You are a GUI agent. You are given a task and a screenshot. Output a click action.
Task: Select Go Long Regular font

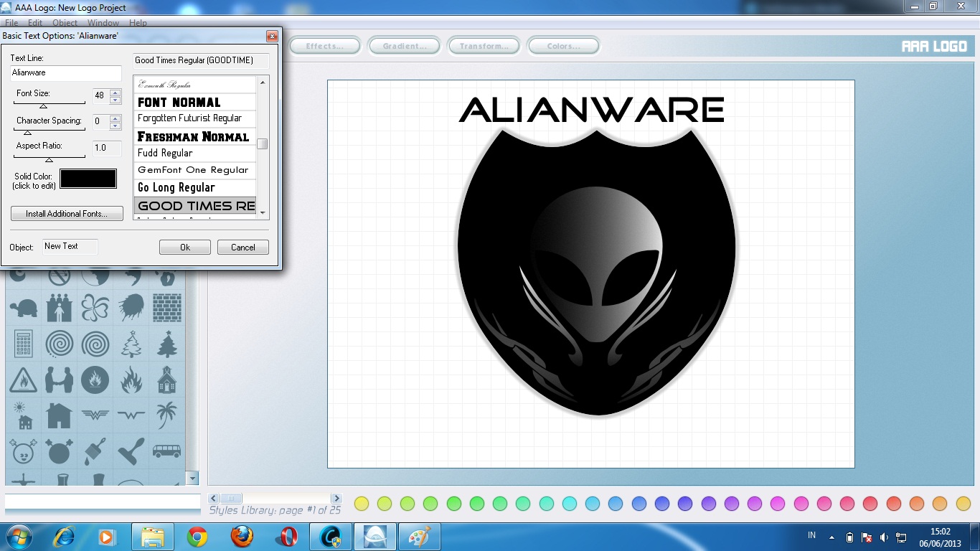(195, 187)
